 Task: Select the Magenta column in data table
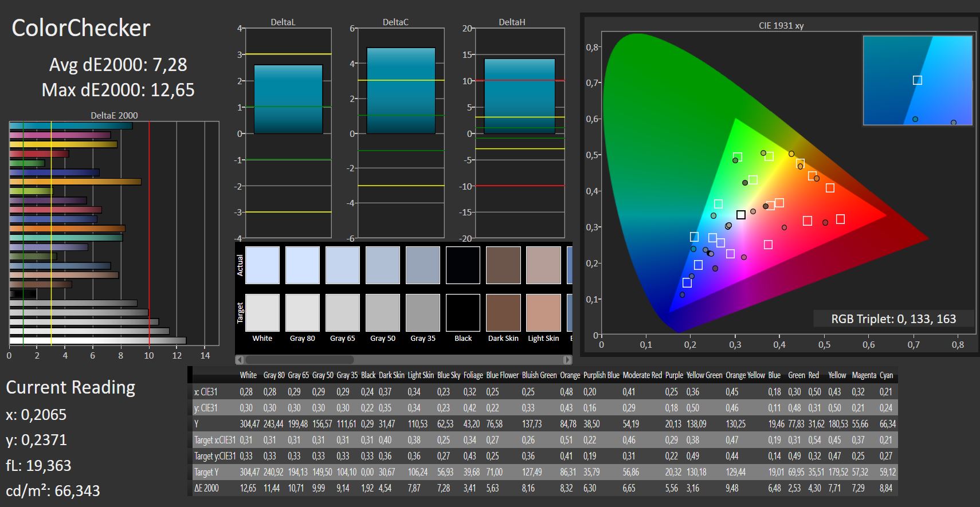pyautogui.click(x=864, y=375)
